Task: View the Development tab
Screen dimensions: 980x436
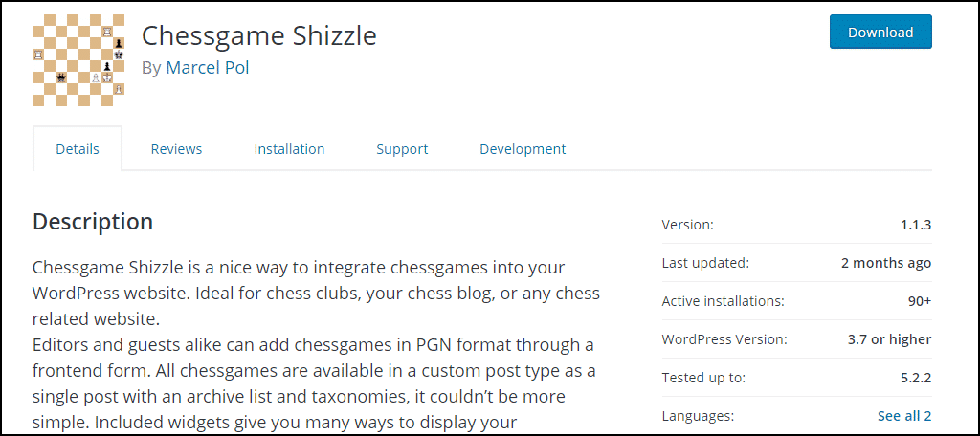Action: tap(523, 149)
